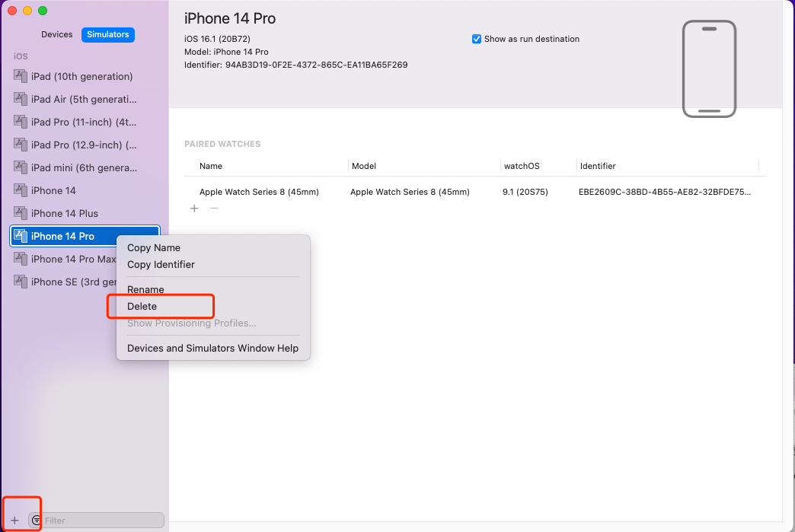Click the iPad (10th generation) simulator icon
This screenshot has width=795, height=532.
(21, 76)
